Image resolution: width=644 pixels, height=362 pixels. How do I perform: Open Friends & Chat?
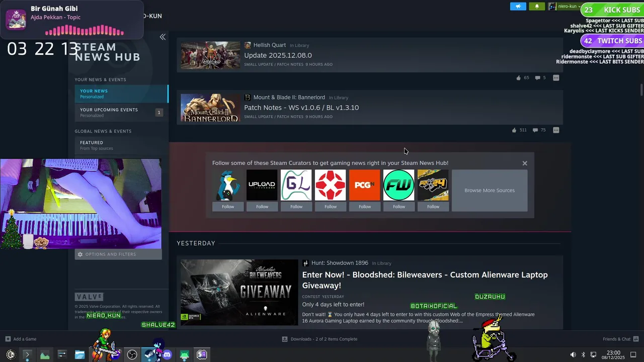[x=621, y=339]
